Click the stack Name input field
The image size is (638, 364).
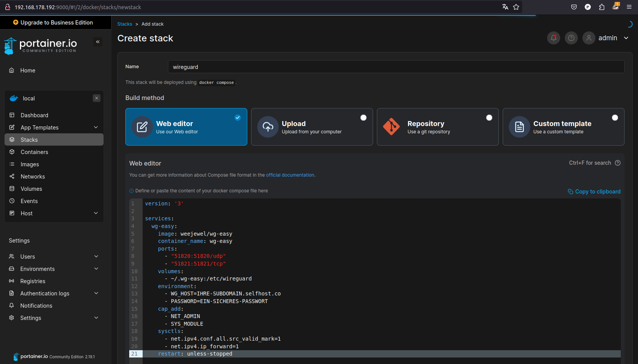[x=396, y=67]
